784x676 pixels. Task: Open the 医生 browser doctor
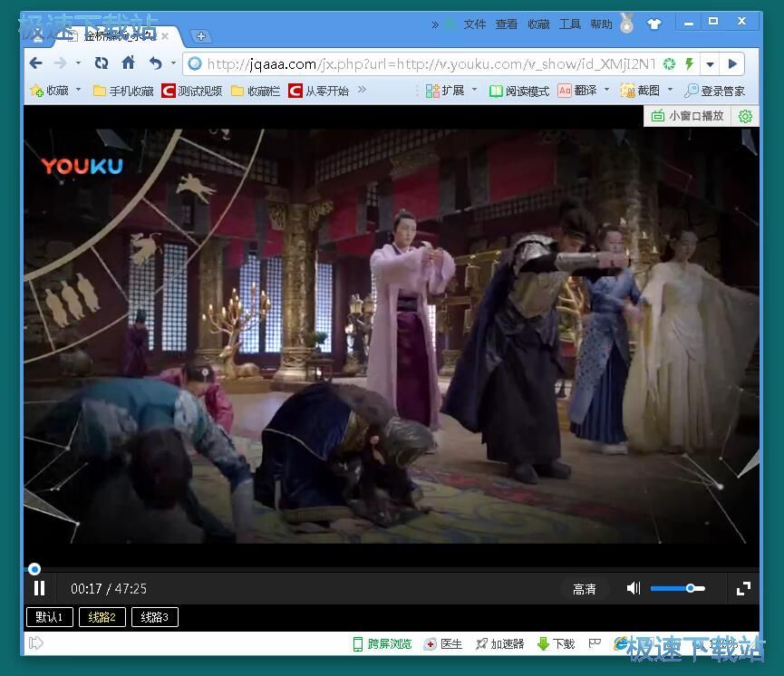443,644
